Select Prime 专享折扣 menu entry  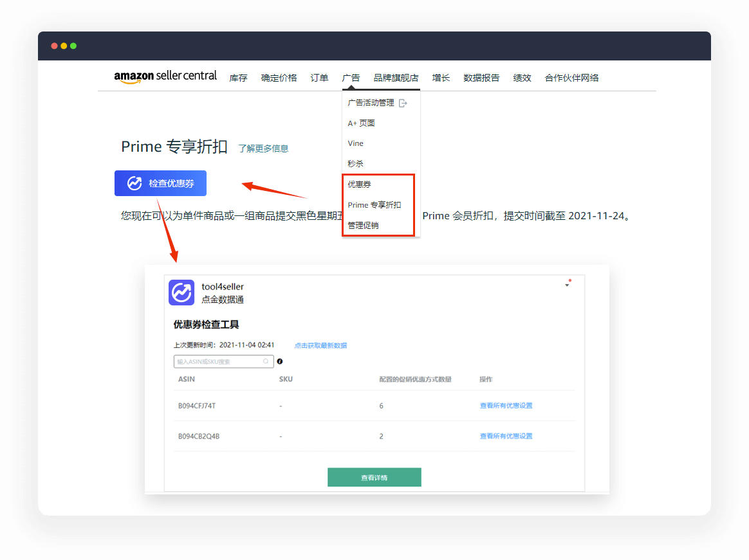pos(374,205)
